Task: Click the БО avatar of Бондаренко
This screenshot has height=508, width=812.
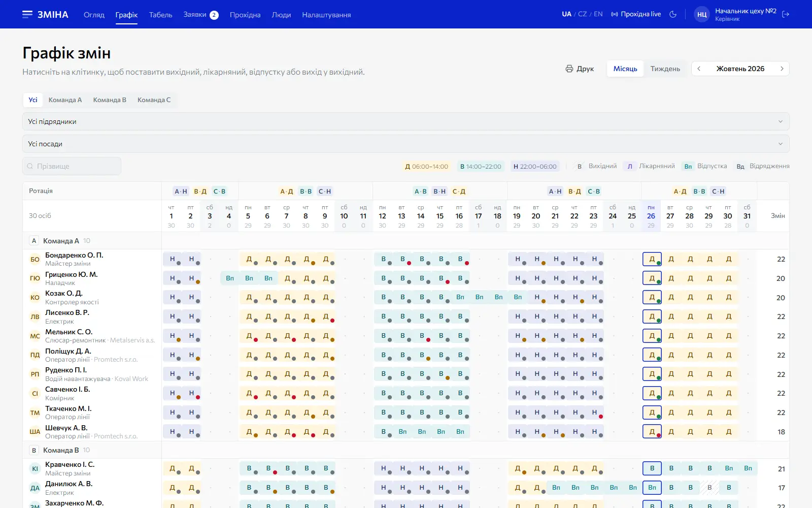Action: [x=35, y=259]
